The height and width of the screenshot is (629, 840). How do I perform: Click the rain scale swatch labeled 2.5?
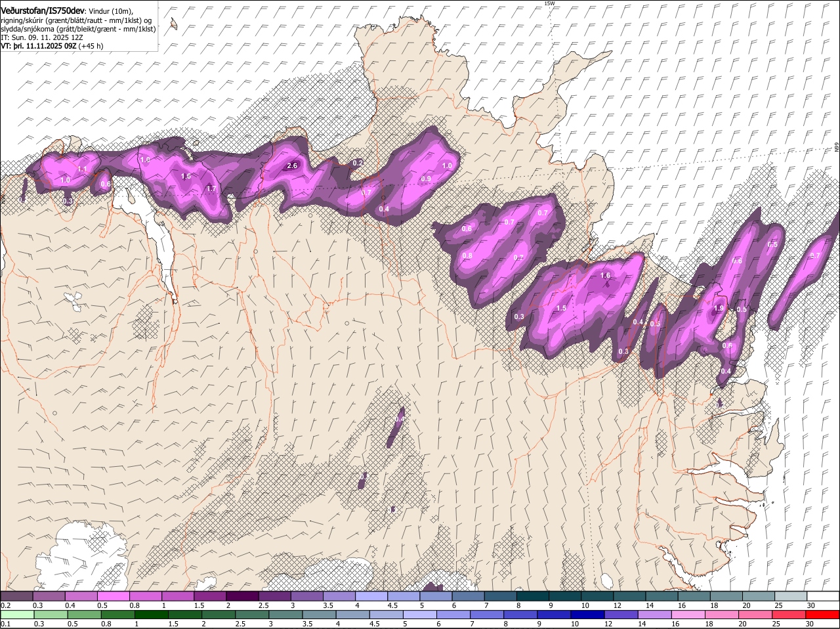point(252,615)
